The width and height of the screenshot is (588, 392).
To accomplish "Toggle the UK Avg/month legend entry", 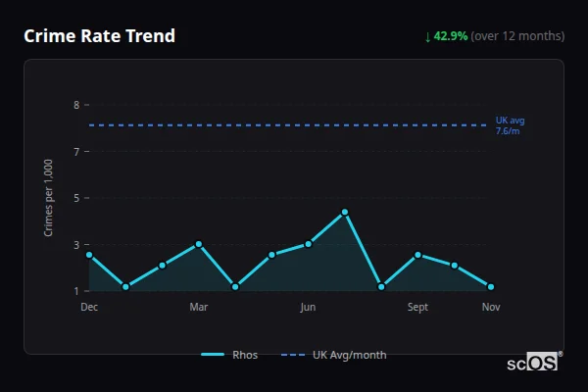I will pyautogui.click(x=333, y=355).
